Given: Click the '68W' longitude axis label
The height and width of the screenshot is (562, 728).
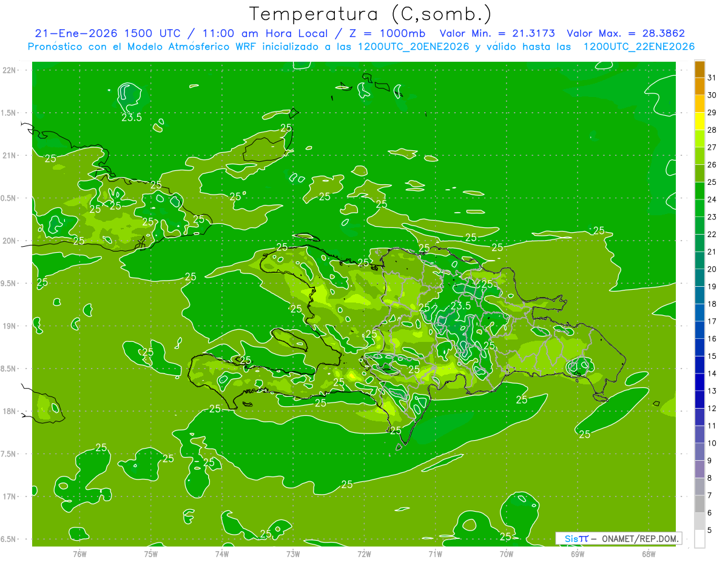Looking at the screenshot, I should point(649,554).
